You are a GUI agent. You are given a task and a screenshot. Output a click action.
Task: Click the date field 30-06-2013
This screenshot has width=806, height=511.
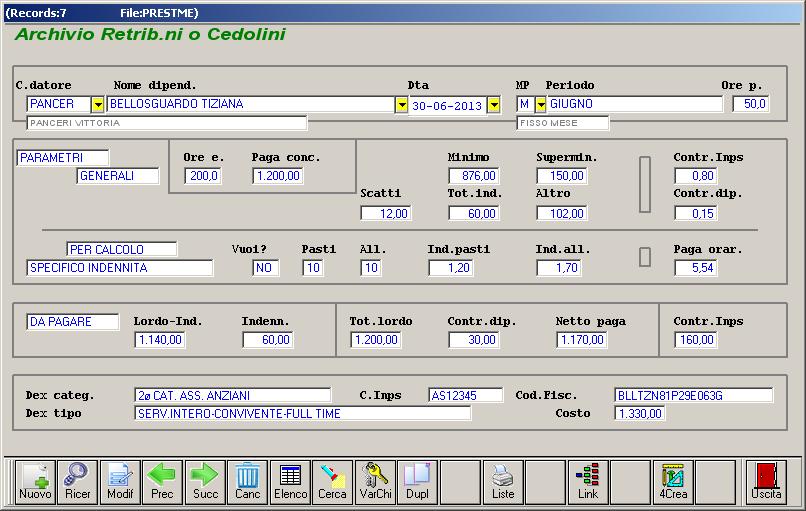click(447, 106)
